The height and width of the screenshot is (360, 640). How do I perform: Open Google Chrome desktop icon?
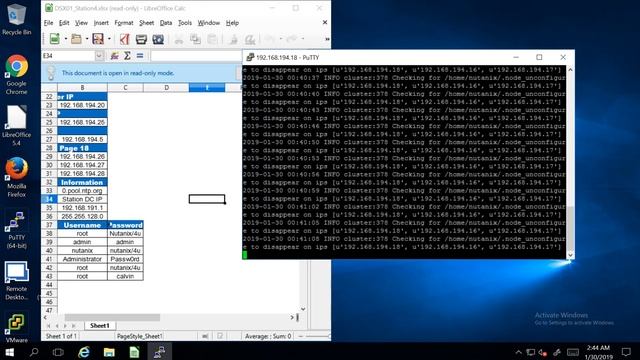(17, 74)
